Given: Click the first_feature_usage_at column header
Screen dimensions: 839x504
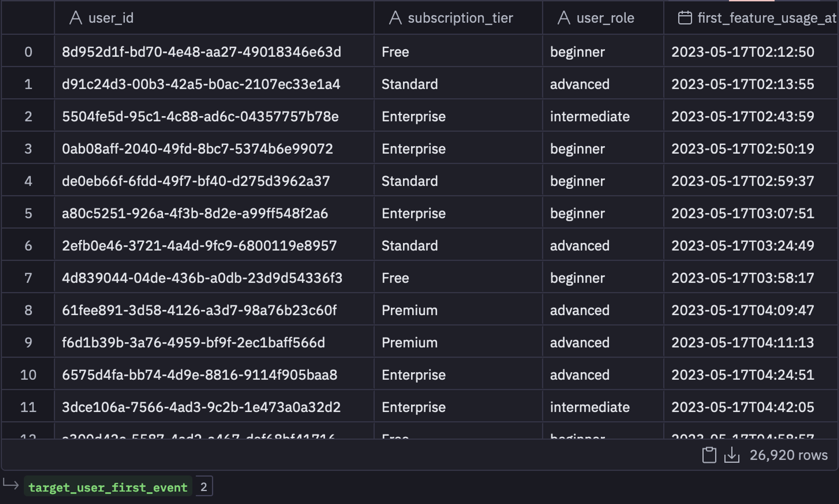Looking at the screenshot, I should pyautogui.click(x=766, y=18).
